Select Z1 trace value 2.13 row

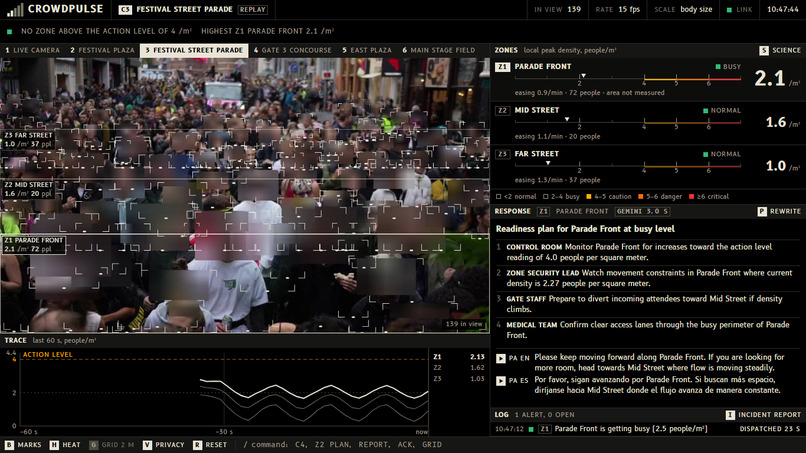(x=459, y=357)
